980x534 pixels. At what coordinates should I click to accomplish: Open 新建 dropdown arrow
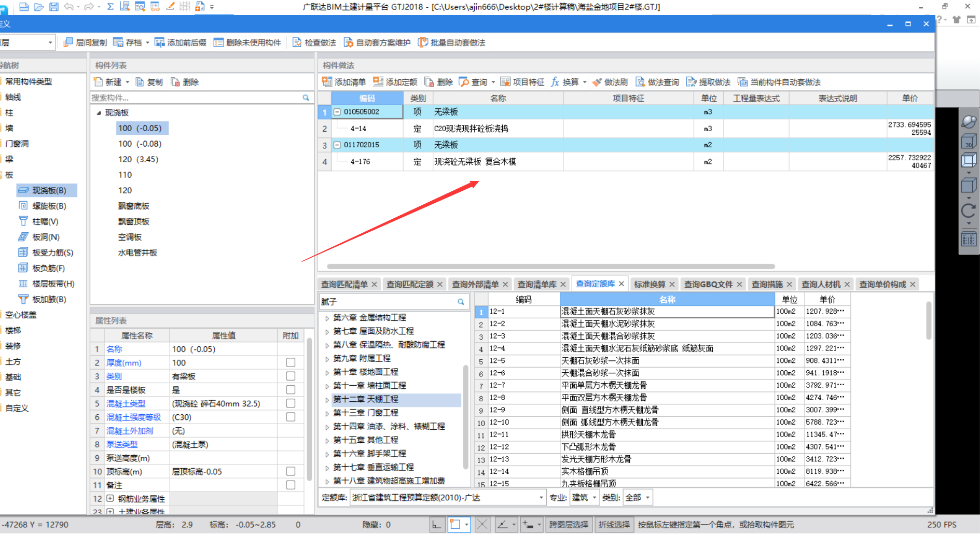point(127,82)
